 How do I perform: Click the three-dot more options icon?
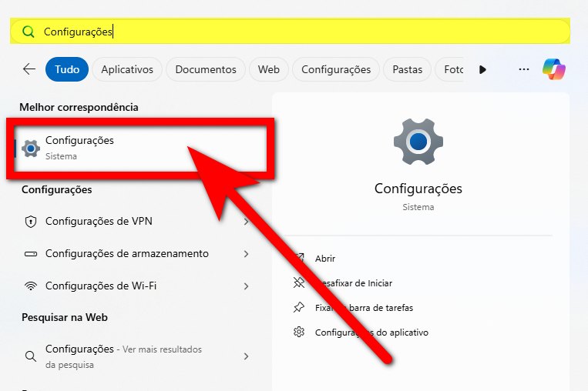pos(524,69)
